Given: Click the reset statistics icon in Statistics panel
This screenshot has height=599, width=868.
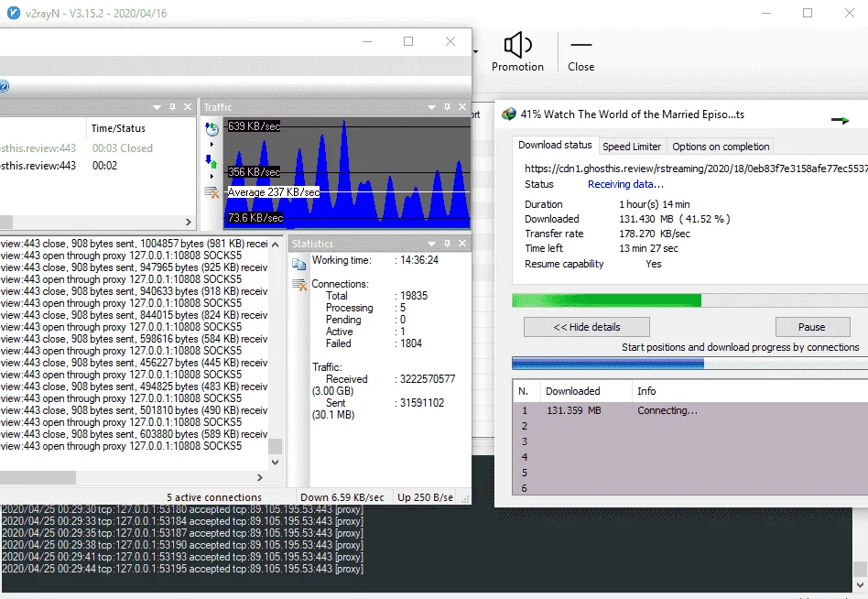Looking at the screenshot, I should (298, 285).
